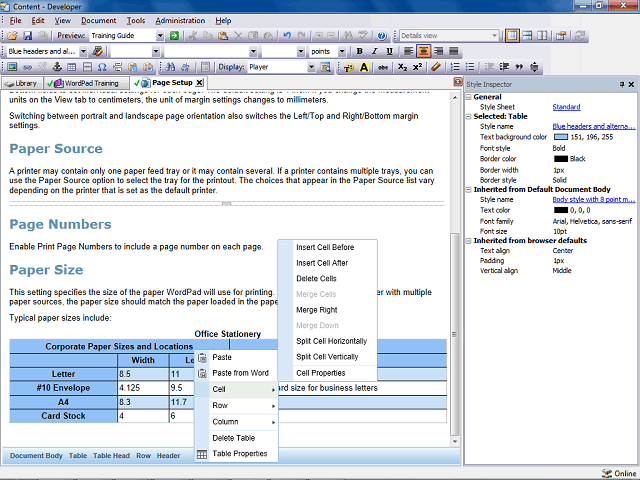This screenshot has width=640, height=480.
Task: Click the Insert Image icon
Action: [12, 67]
